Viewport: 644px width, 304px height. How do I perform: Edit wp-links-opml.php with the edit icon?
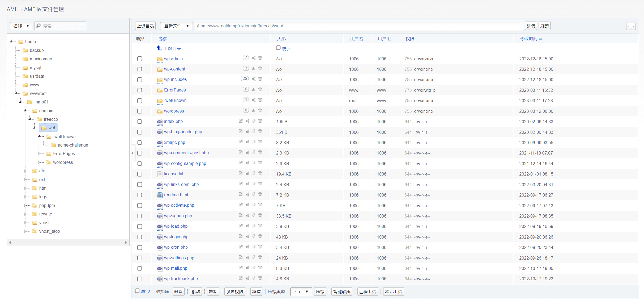tap(241, 184)
